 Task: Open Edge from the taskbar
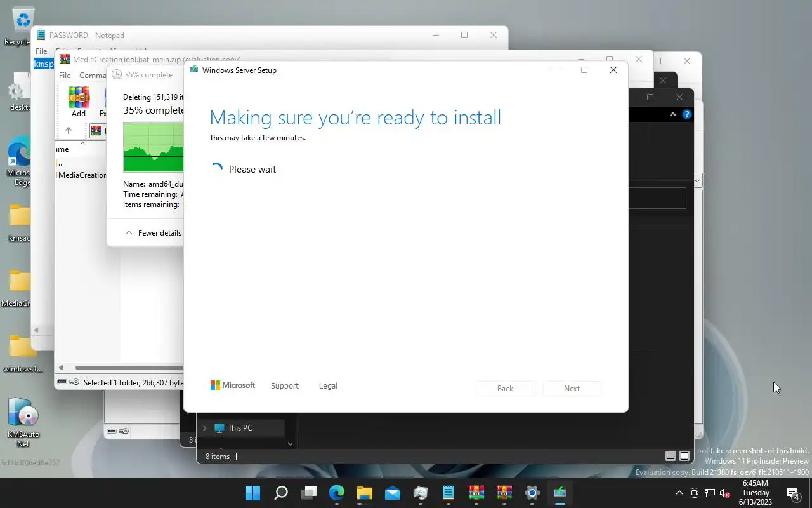tap(336, 493)
